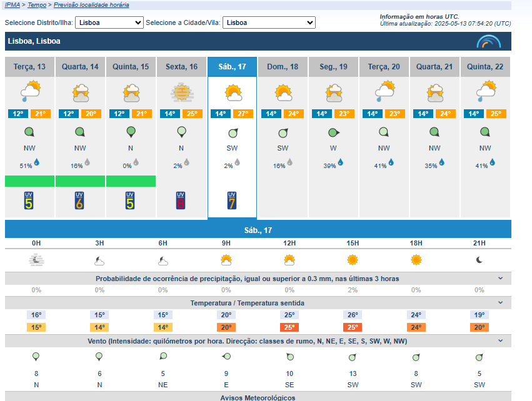Click the hourly wind icon above 13 SW
The height and width of the screenshot is (401, 532).
353,357
